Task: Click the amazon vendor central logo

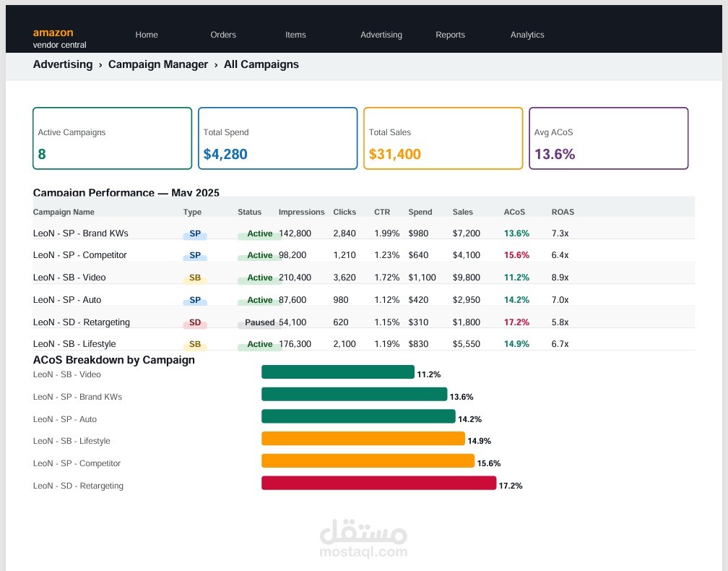Action: coord(59,38)
